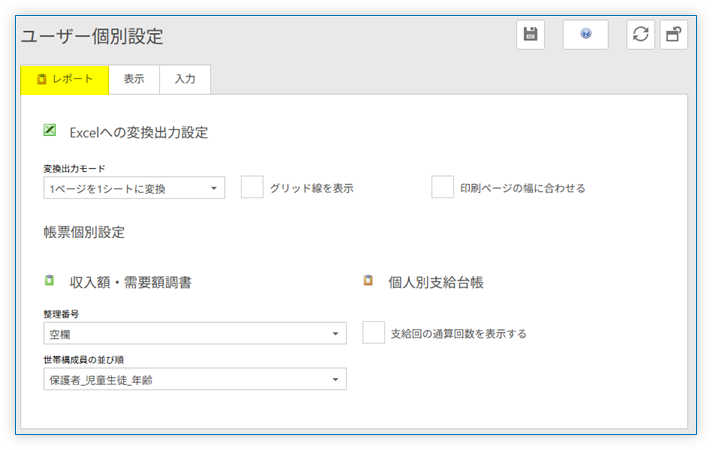The image size is (712, 450).
Task: Click the green Excel icon beside Excelへの変換出力設定
Action: click(49, 130)
